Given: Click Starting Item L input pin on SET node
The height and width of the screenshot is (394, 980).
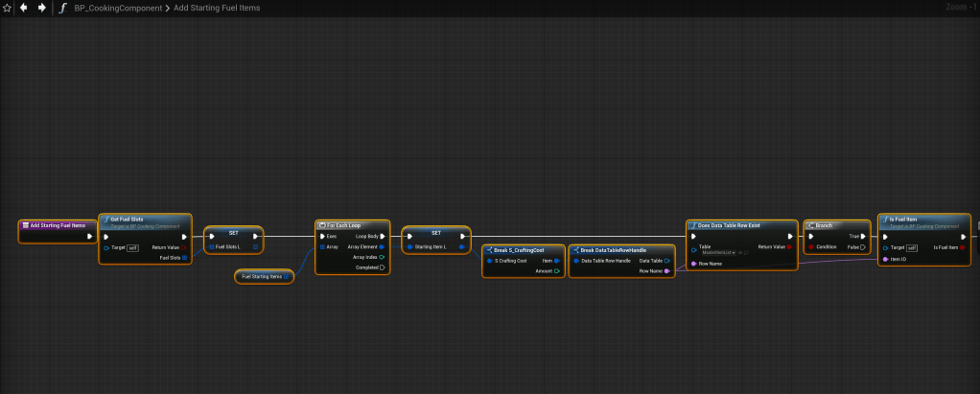Looking at the screenshot, I should (x=409, y=246).
